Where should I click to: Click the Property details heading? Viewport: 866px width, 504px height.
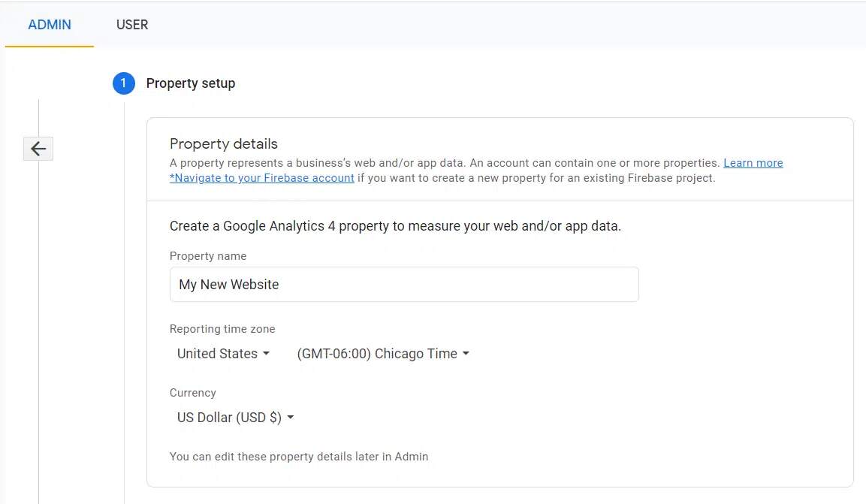click(223, 143)
